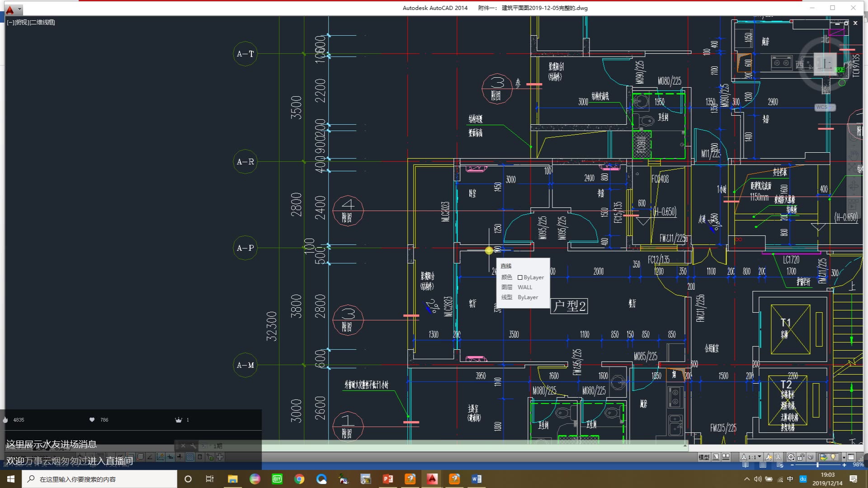This screenshot has width=868, height=488.
Task: Move the Word zoom slider handle
Action: pyautogui.click(x=817, y=465)
